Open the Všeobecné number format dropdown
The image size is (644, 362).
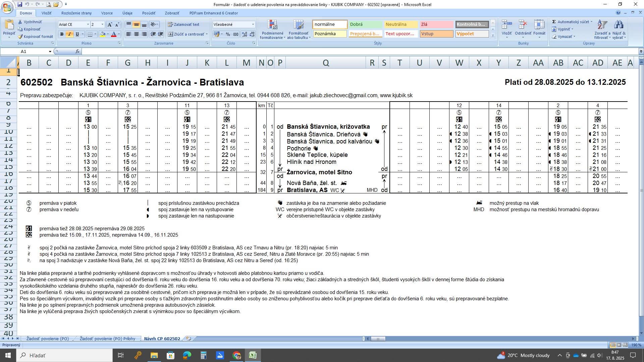(253, 24)
